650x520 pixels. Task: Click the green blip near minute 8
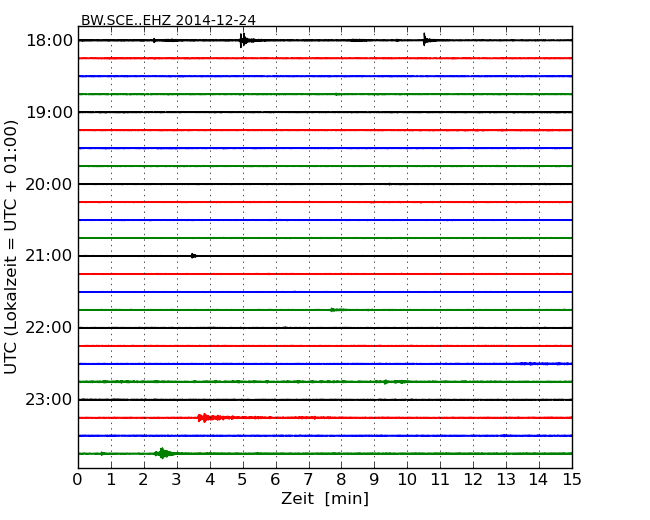click(334, 310)
